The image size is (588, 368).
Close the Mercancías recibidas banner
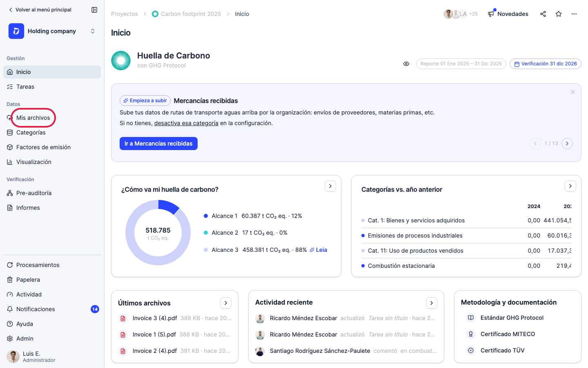point(573,92)
